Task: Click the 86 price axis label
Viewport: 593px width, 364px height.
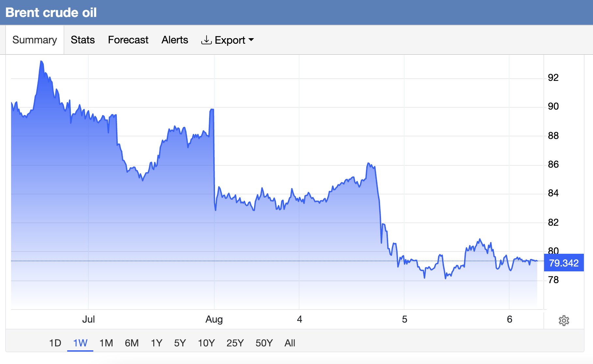Action: pos(553,164)
